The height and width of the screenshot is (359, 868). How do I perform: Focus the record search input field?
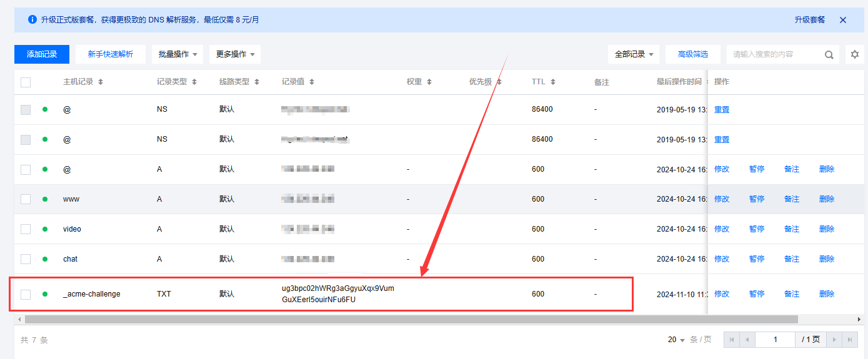[x=775, y=54]
